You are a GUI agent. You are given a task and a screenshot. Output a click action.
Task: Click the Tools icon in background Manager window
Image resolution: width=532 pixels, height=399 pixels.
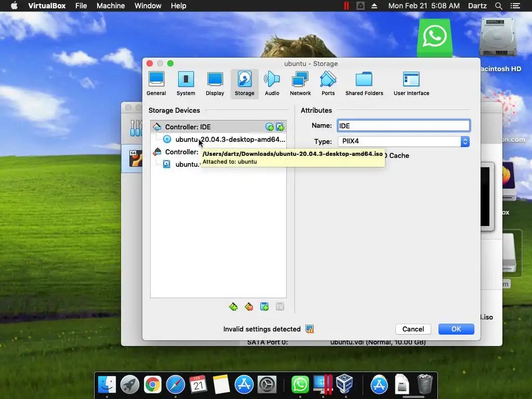(x=136, y=128)
